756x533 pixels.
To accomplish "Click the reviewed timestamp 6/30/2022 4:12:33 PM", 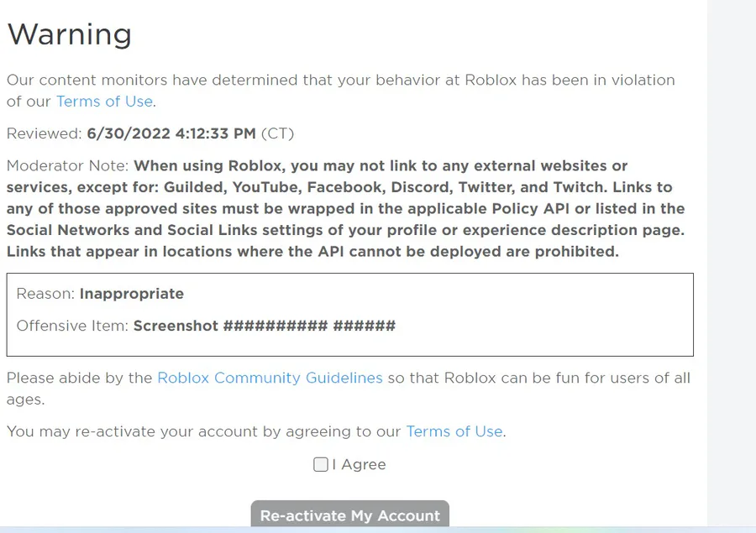I will pyautogui.click(x=171, y=133).
